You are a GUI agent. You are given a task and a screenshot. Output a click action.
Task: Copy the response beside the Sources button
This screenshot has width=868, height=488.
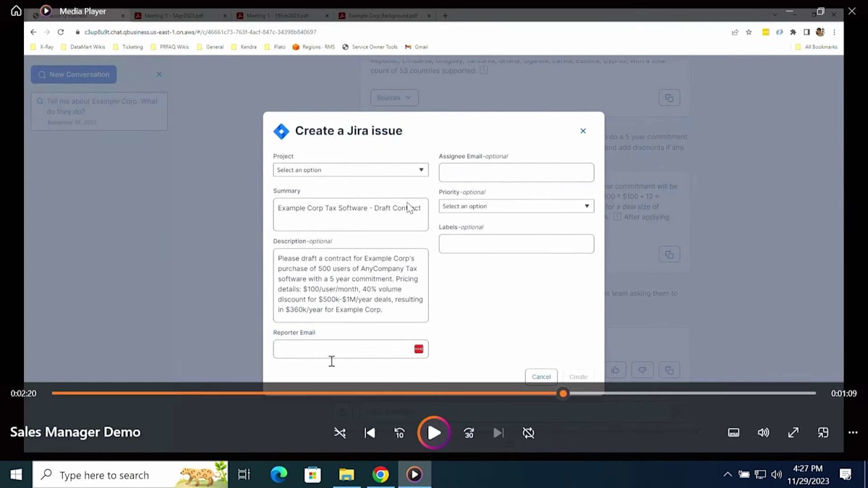click(x=669, y=98)
